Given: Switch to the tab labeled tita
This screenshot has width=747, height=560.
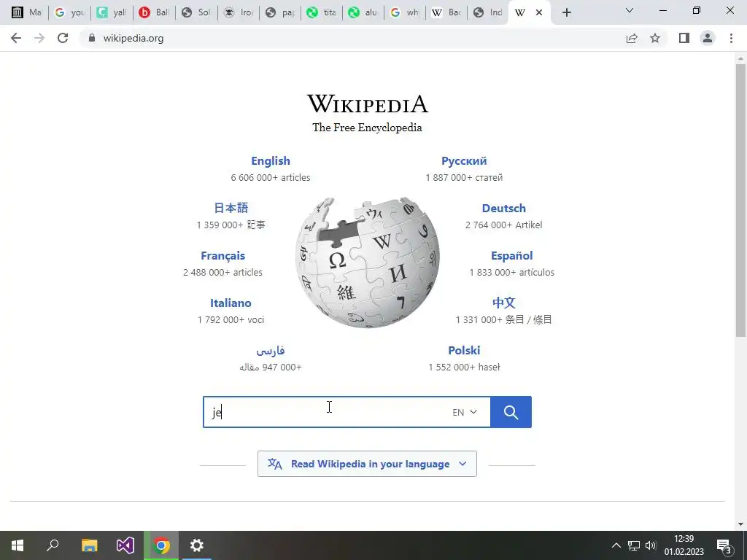Looking at the screenshot, I should pyautogui.click(x=322, y=12).
